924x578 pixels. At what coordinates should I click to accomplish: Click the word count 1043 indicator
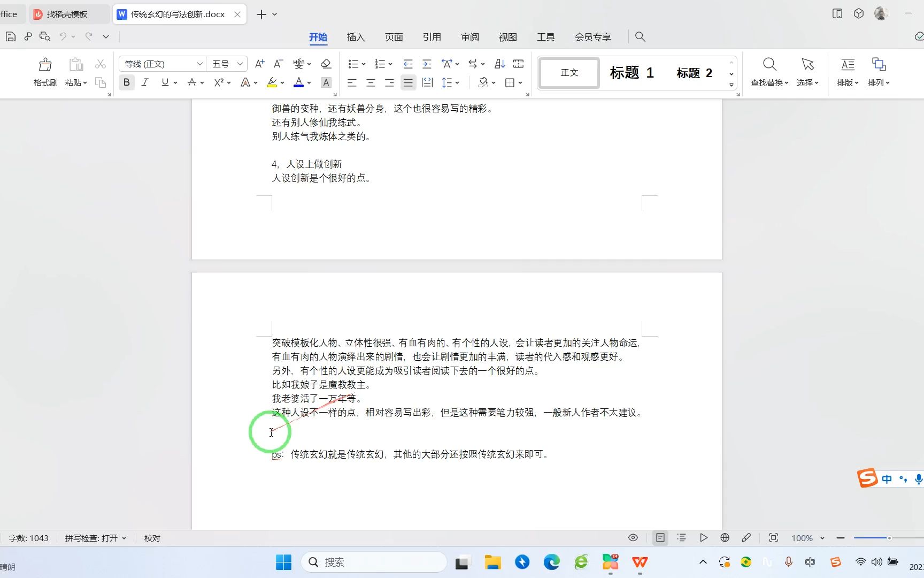tap(29, 538)
